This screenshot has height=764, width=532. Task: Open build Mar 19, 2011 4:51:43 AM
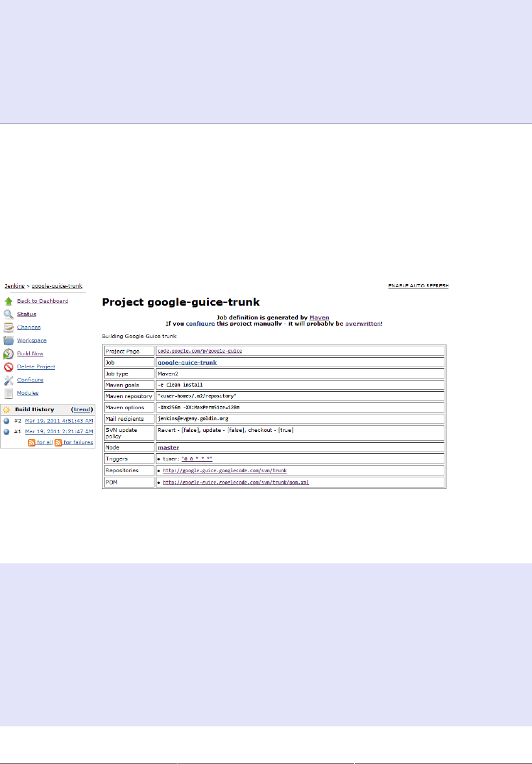click(x=59, y=420)
